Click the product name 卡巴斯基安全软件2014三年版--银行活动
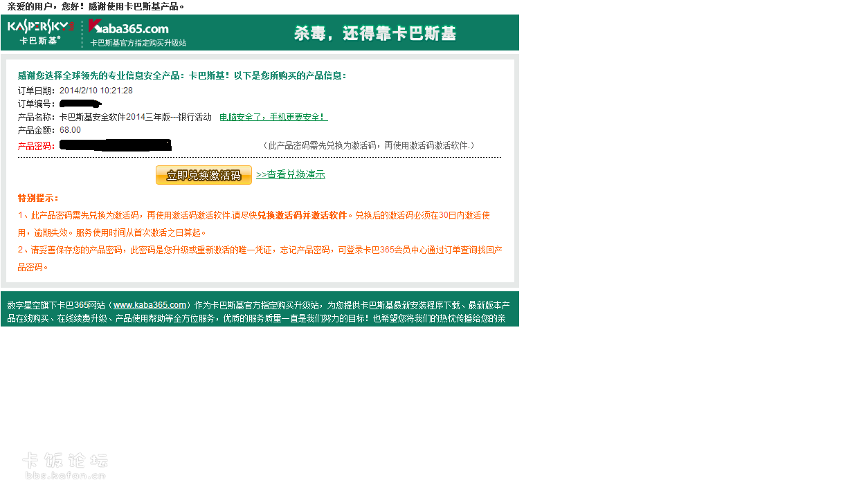 coord(136,117)
